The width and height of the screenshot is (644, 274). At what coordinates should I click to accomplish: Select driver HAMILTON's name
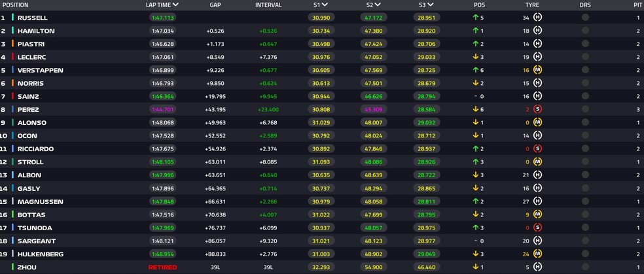tap(36, 31)
